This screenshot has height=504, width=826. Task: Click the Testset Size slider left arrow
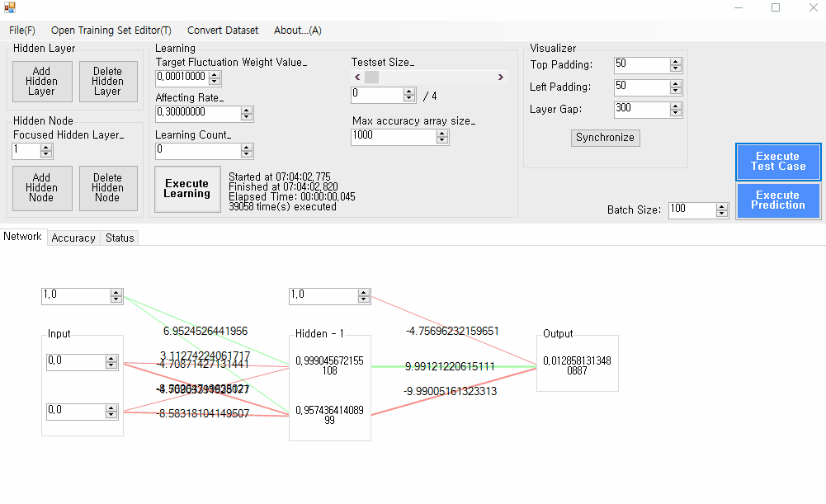(357, 78)
